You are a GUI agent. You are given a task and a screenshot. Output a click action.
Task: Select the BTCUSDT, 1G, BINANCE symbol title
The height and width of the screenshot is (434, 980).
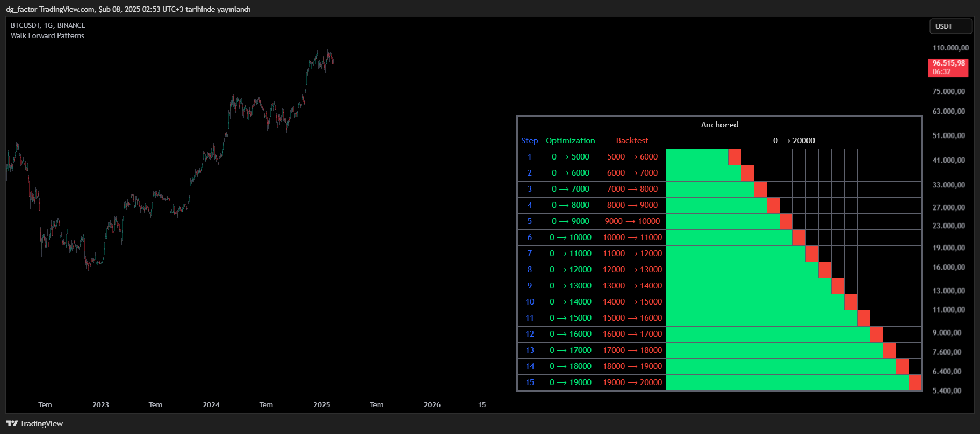pyautogui.click(x=48, y=25)
